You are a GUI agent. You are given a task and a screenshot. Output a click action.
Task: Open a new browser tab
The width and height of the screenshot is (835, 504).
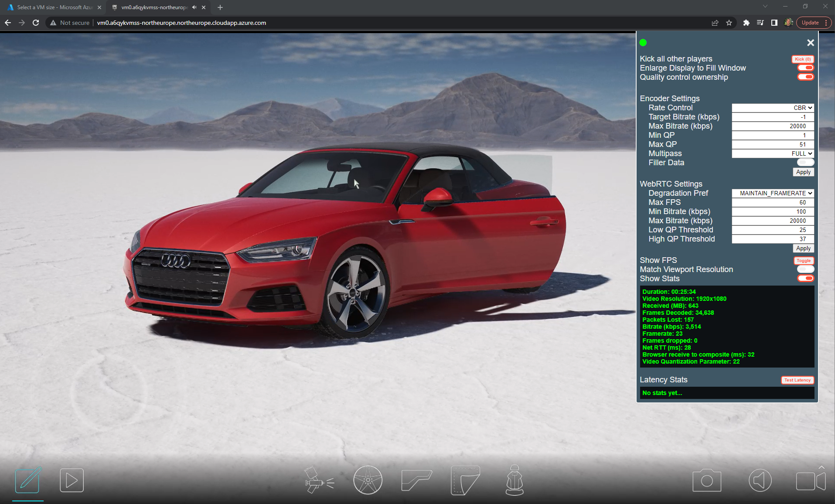coord(220,7)
